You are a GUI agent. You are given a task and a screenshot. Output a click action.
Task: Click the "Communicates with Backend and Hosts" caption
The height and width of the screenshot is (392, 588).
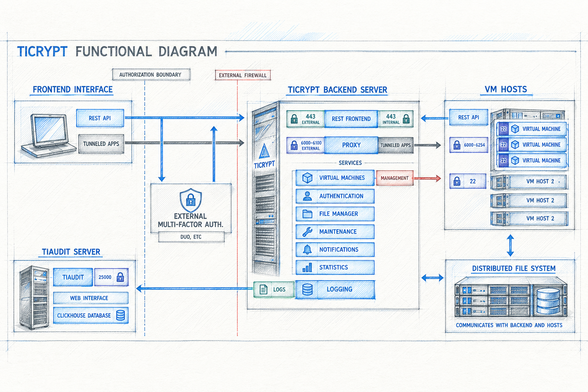pyautogui.click(x=509, y=325)
